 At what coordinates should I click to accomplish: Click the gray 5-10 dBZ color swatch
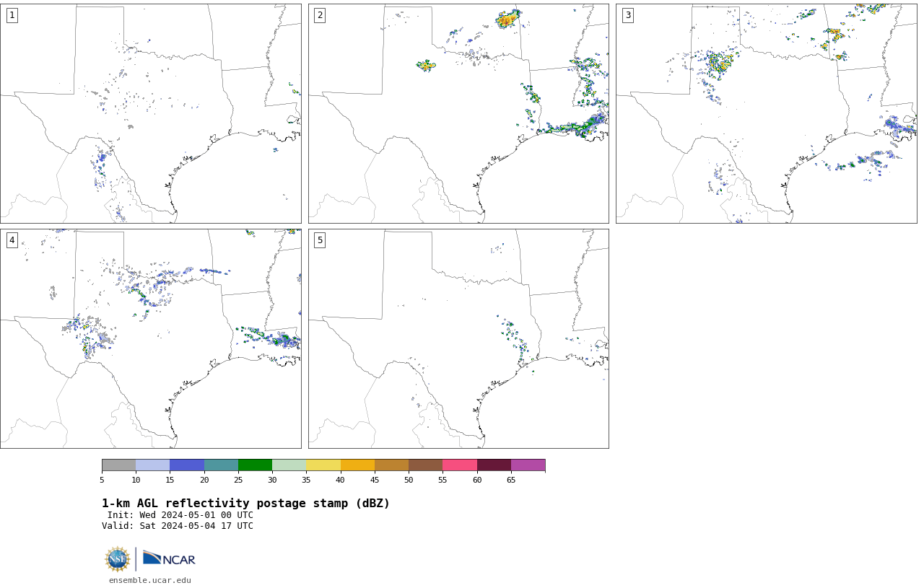point(118,465)
